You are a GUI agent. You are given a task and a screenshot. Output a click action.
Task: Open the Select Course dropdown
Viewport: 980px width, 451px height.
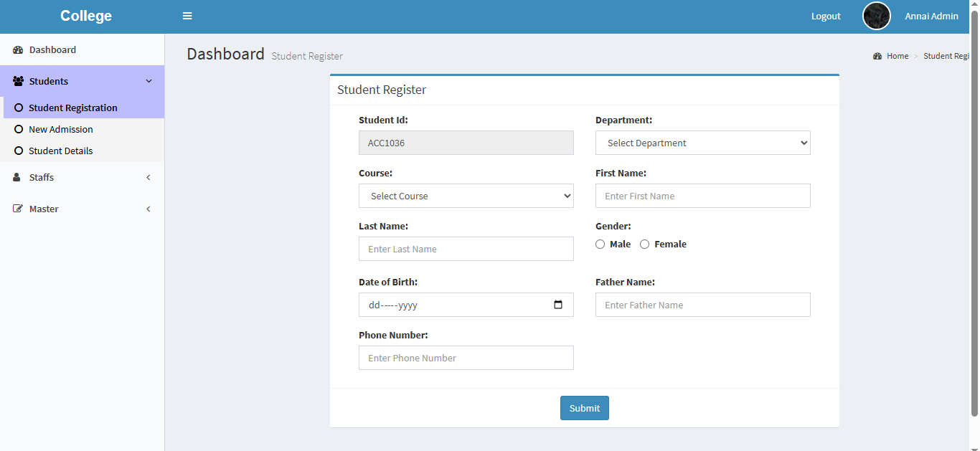click(x=466, y=196)
